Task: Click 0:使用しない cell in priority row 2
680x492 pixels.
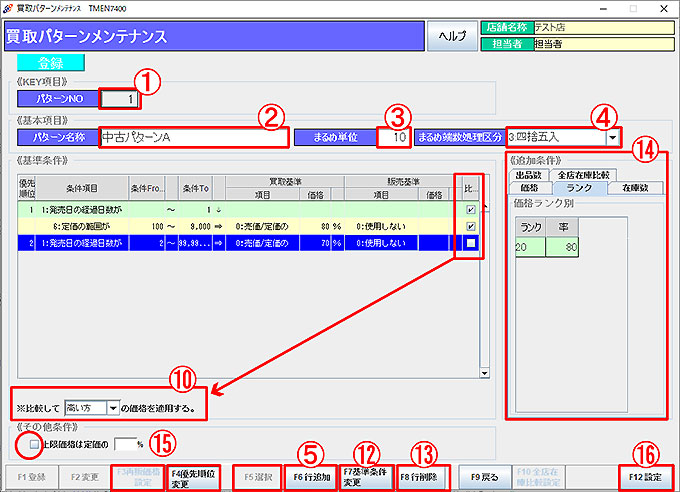Action: (x=381, y=243)
